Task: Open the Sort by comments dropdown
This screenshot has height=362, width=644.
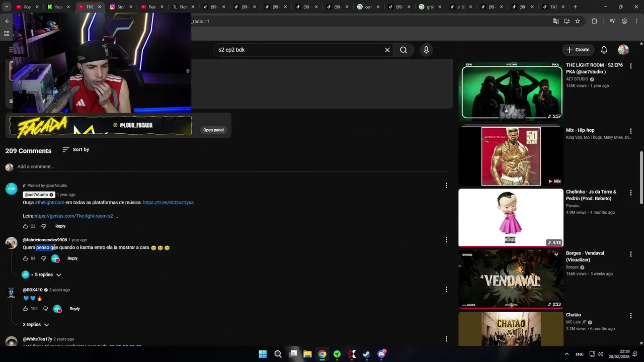Action: tap(76, 150)
